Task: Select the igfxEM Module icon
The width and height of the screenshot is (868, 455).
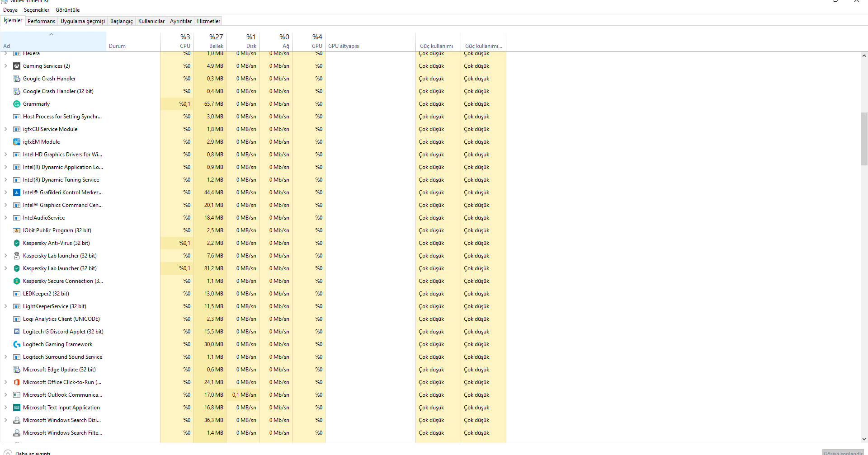Action: [17, 142]
